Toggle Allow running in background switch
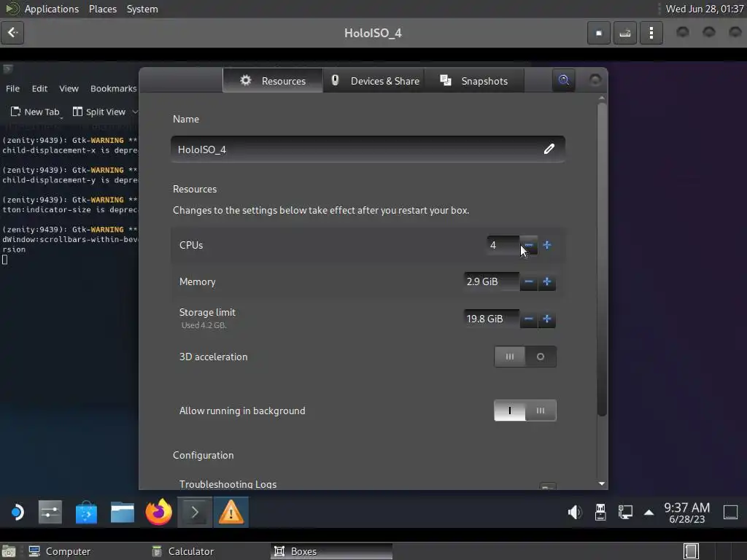This screenshot has height=560, width=747. pyautogui.click(x=525, y=411)
